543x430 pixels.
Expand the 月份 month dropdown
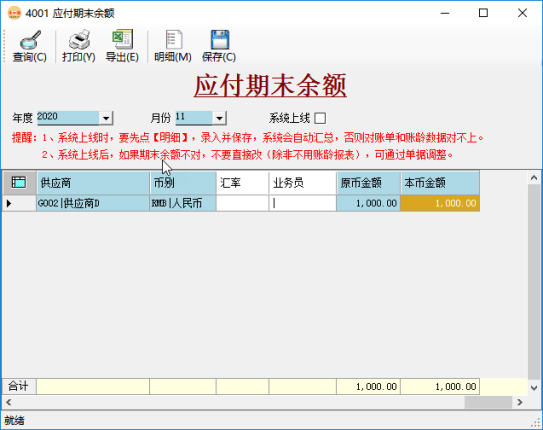coord(219,118)
